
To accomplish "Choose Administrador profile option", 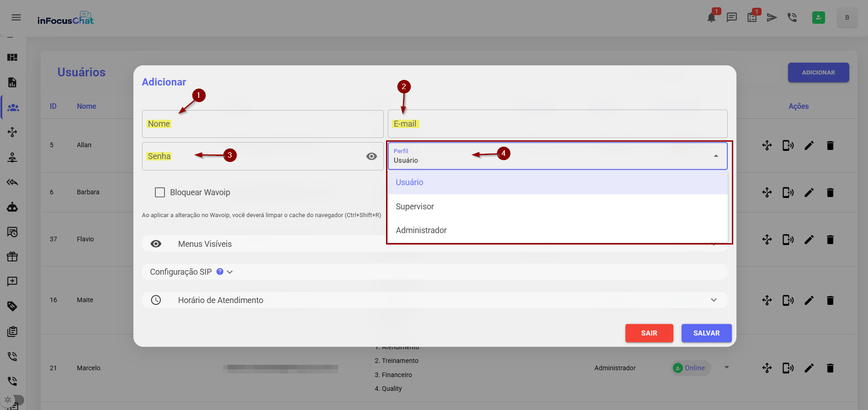I will click(421, 230).
